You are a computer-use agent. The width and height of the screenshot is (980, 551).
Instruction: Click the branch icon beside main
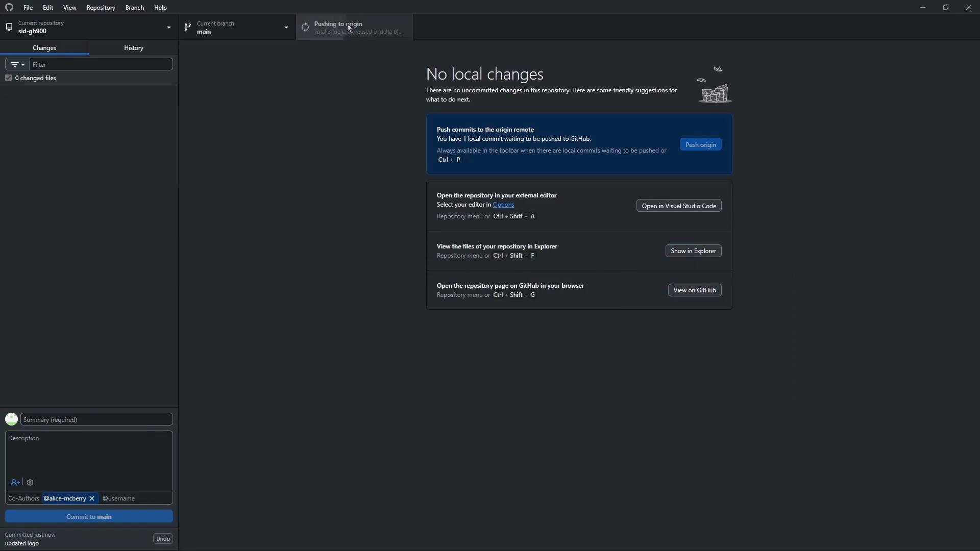point(188,28)
